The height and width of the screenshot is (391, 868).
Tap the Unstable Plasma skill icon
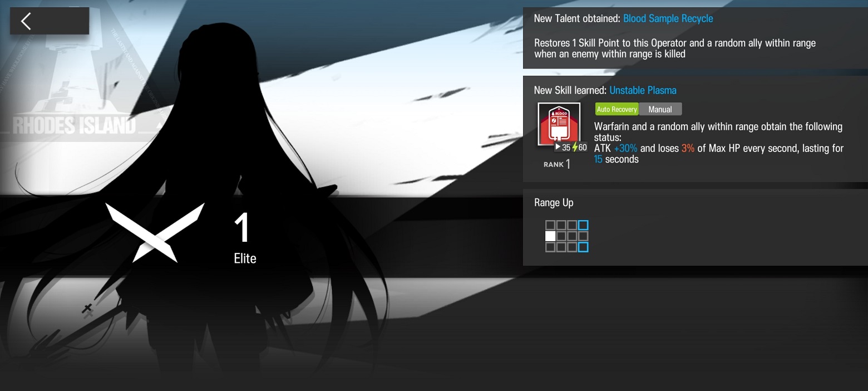pyautogui.click(x=559, y=125)
